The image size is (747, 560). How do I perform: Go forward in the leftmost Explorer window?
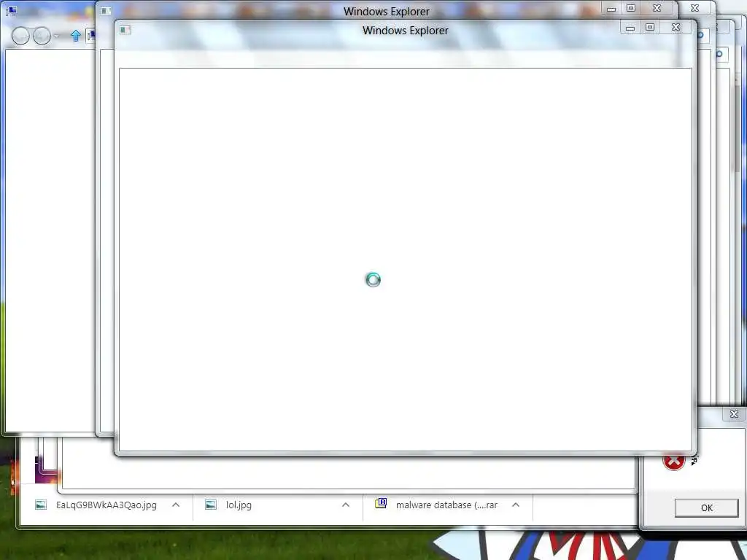click(42, 36)
